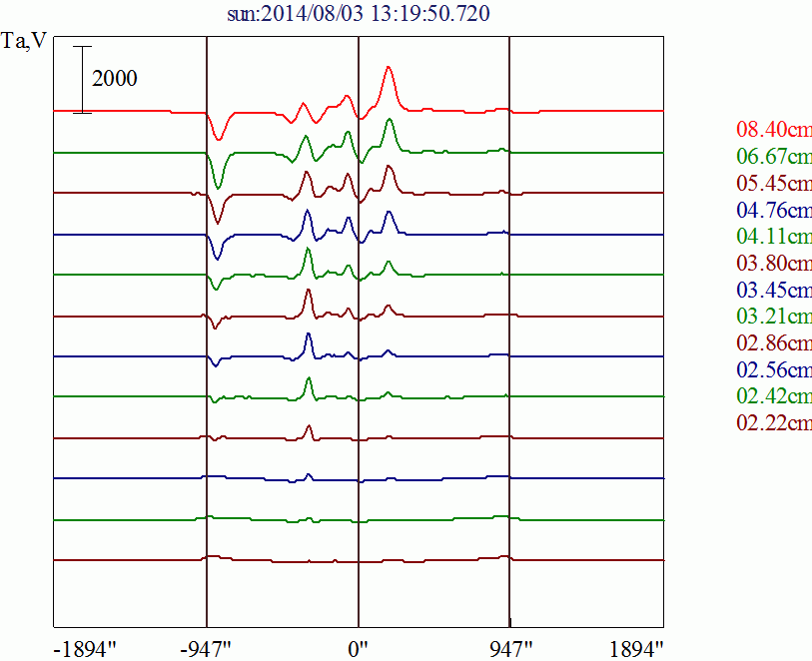Viewport: 812px width, 661px height.
Task: Select the 03.21cm legend entry
Action: coord(774,316)
